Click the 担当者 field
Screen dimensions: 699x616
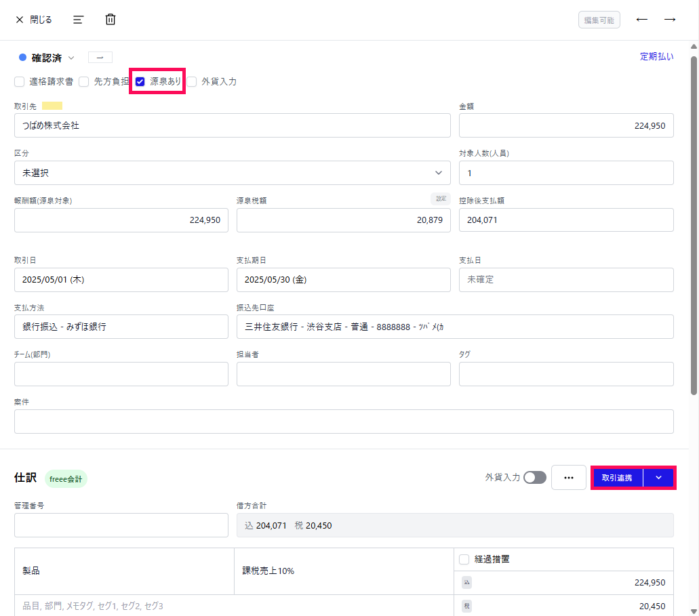343,374
